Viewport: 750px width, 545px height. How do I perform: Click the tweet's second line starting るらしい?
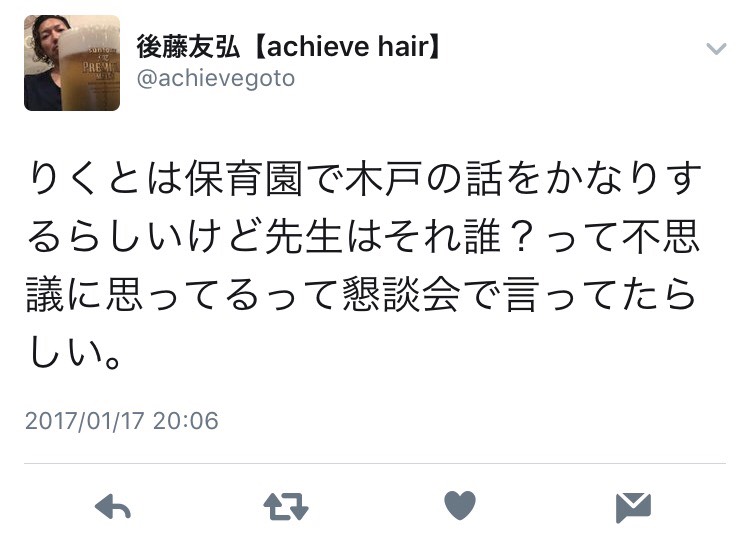tap(364, 237)
